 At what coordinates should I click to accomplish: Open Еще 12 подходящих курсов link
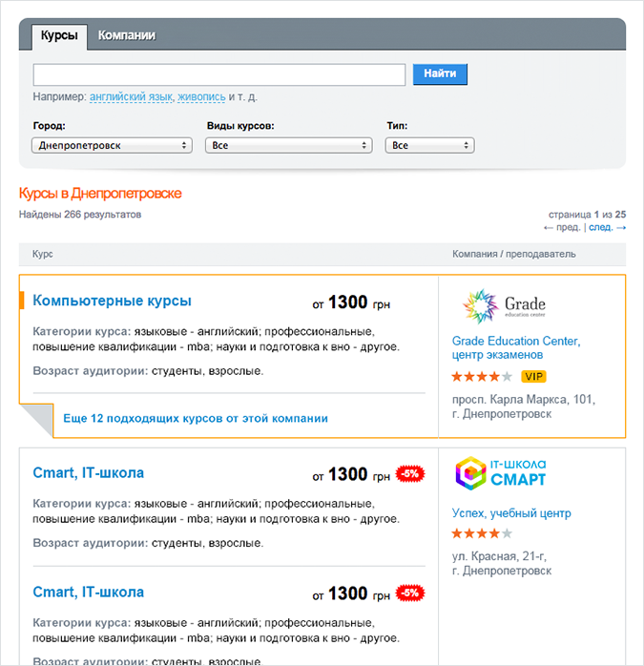(x=196, y=418)
